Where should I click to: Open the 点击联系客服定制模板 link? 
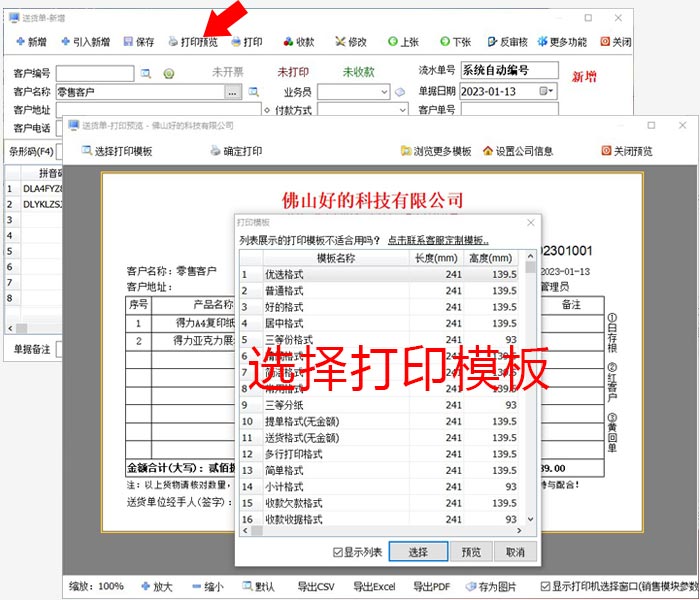tap(438, 240)
